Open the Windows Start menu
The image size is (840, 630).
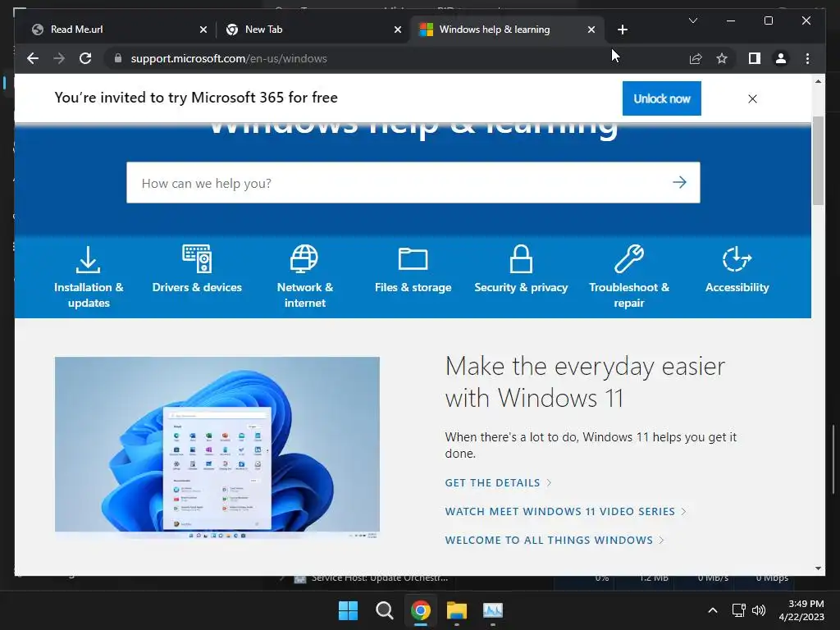click(x=348, y=610)
